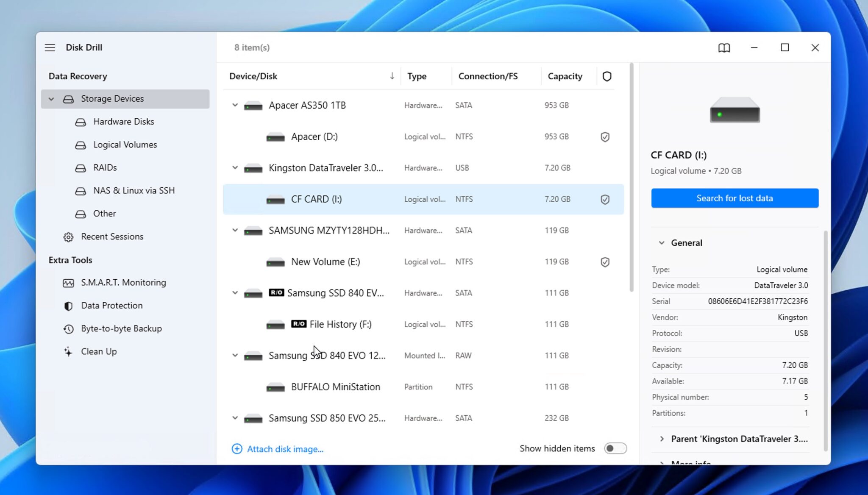This screenshot has width=868, height=495.
Task: Collapse the Apacer AS350 1TB device entry
Action: [x=235, y=105]
